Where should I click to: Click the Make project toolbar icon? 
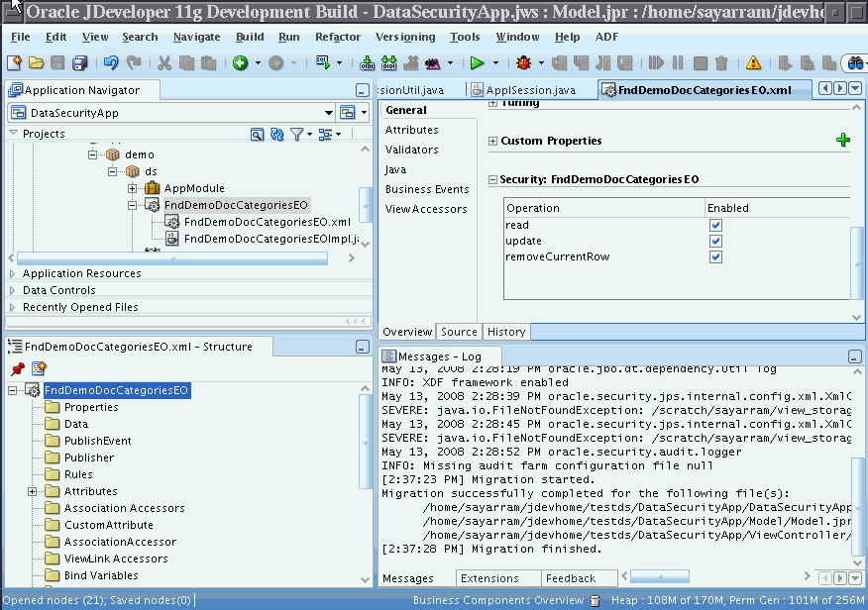click(x=367, y=63)
